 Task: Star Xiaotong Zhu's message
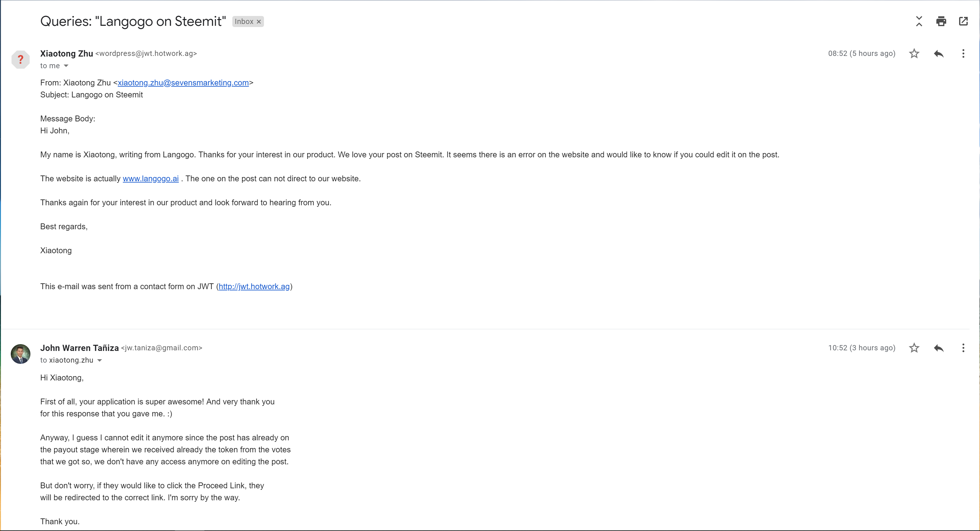click(914, 54)
